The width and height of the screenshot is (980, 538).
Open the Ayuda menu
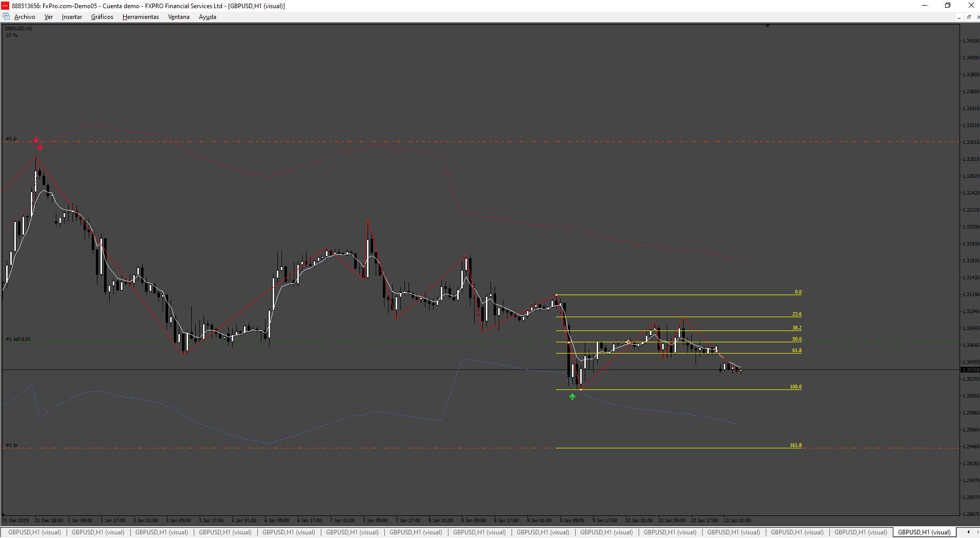click(207, 17)
